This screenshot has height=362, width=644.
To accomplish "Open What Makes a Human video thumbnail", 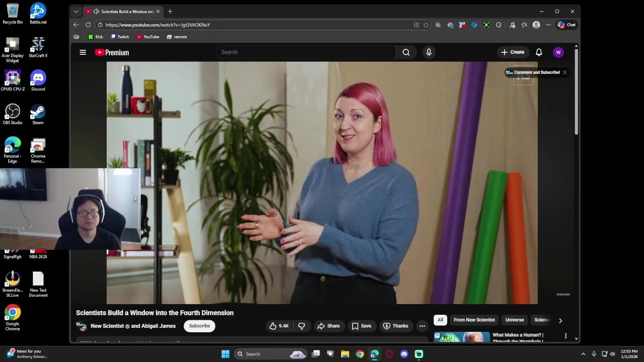I will point(462,337).
